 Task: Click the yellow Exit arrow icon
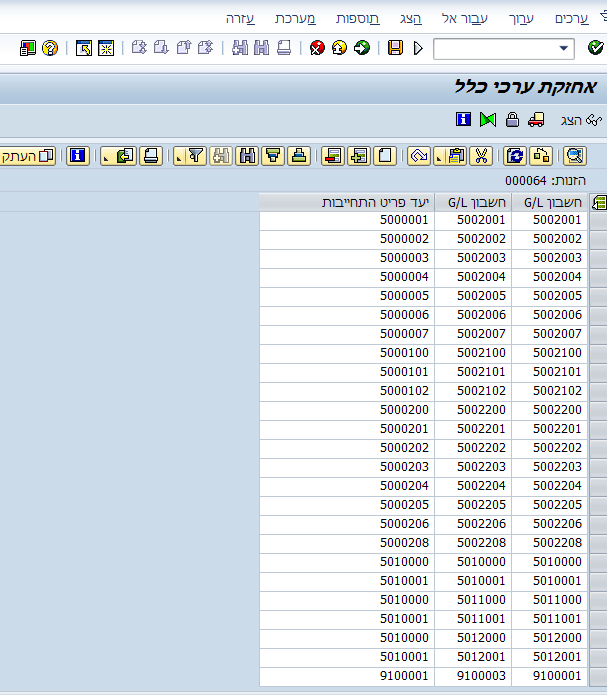339,48
